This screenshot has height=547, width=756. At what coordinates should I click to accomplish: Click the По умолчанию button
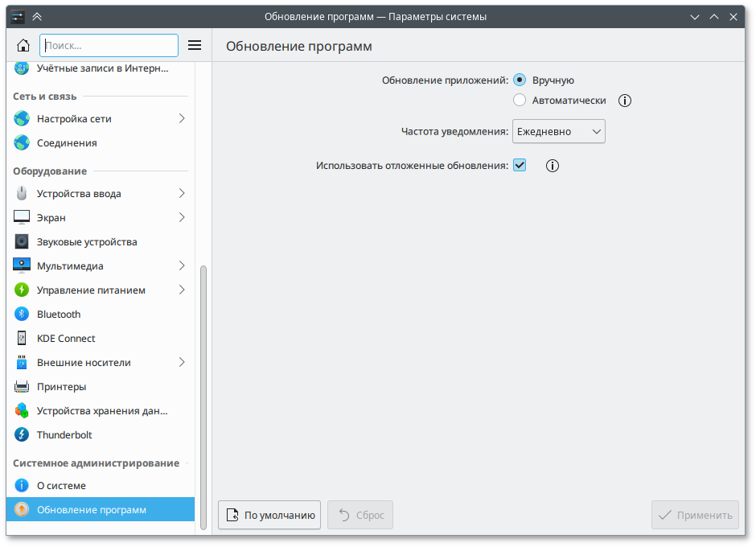[x=269, y=515]
